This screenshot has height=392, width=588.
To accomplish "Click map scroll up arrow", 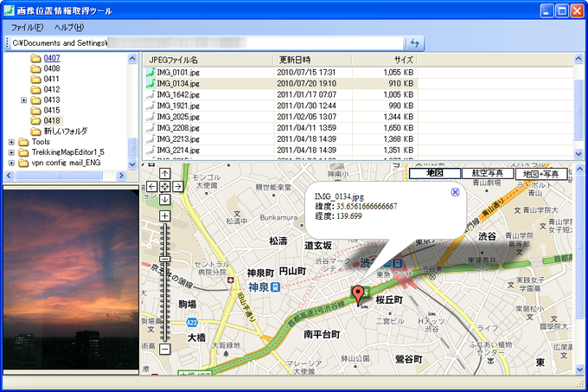I will pos(578,169).
